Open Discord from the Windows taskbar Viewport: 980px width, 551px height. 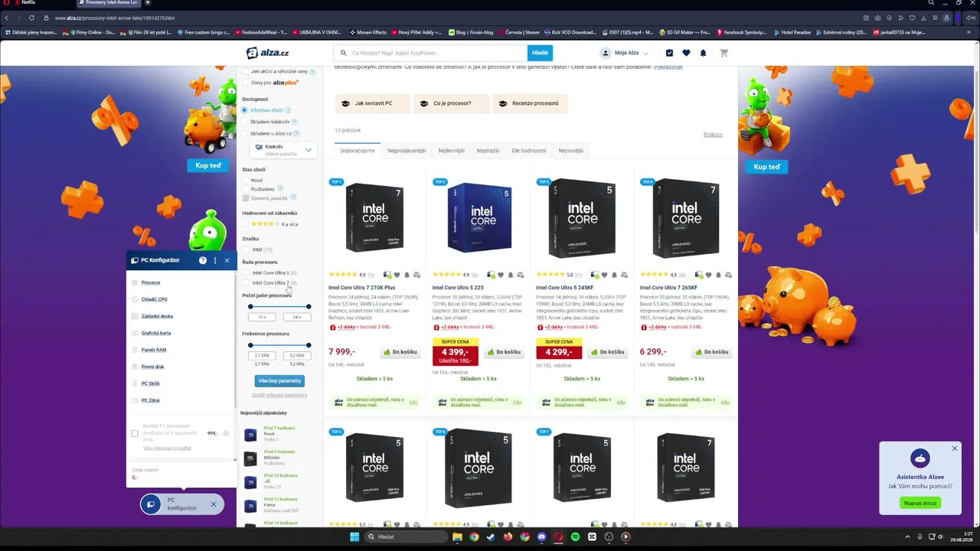click(x=541, y=536)
